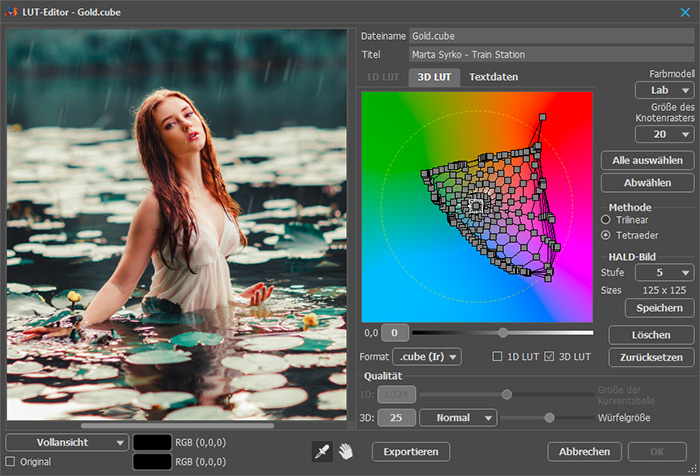Open the 3D quality Normal dropdown
The width and height of the screenshot is (700, 476).
point(458,418)
